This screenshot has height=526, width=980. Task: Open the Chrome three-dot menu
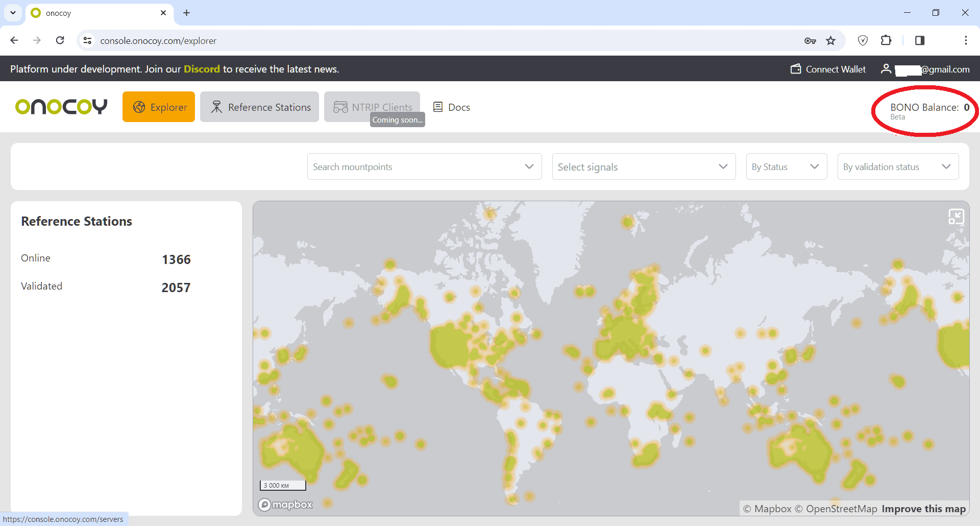click(966, 40)
